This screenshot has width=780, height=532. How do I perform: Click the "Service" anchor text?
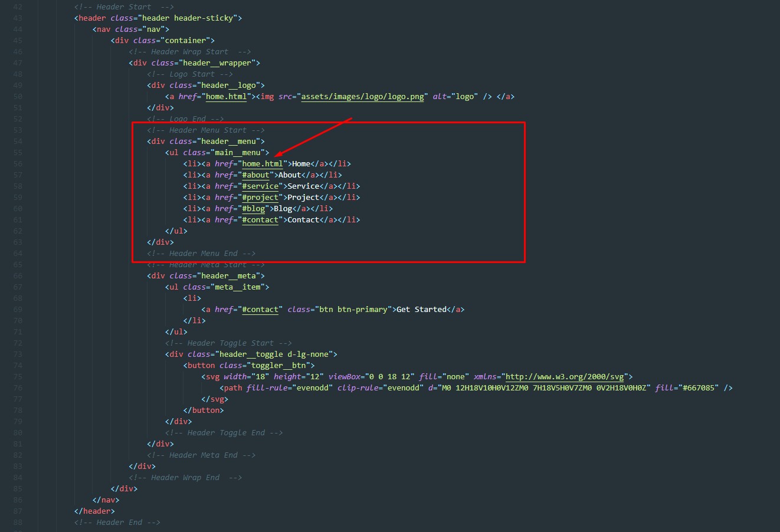click(303, 186)
